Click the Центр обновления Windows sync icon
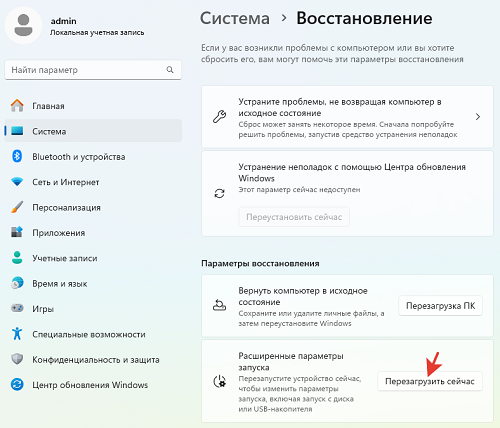Screen dimensions: 500x428 (x=17, y=385)
